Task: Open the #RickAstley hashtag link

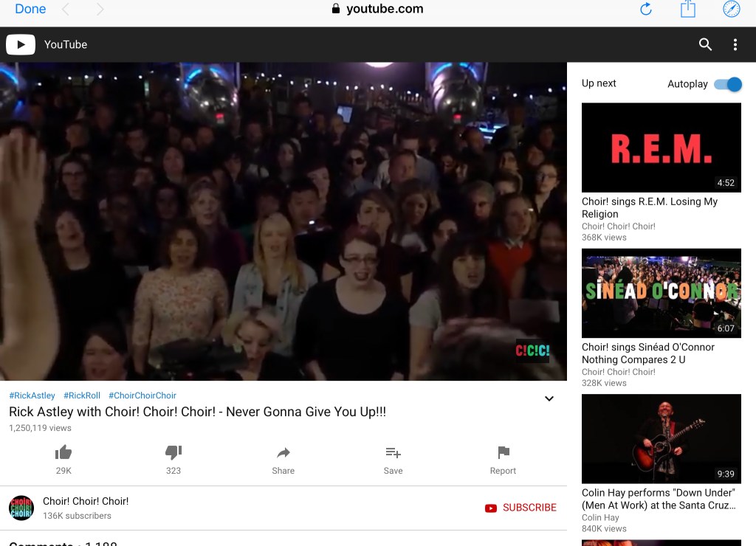Action: point(32,395)
